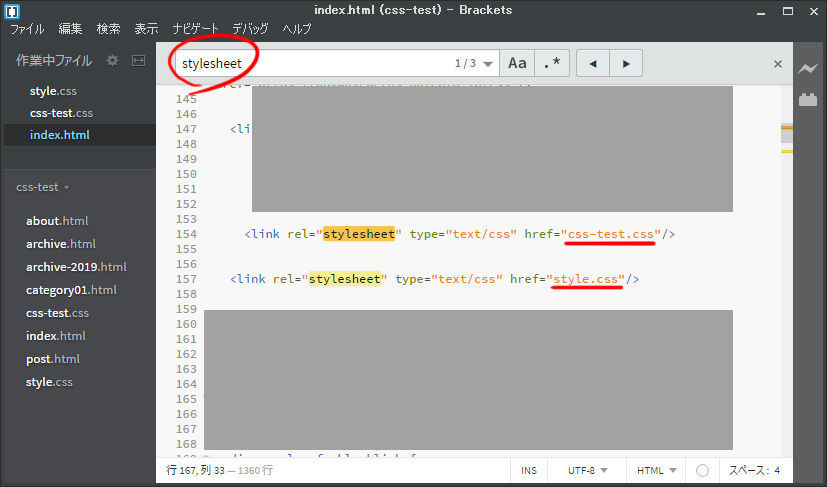Image resolution: width=827 pixels, height=487 pixels.
Task: Click line number 154 in gutter
Action: coord(186,234)
